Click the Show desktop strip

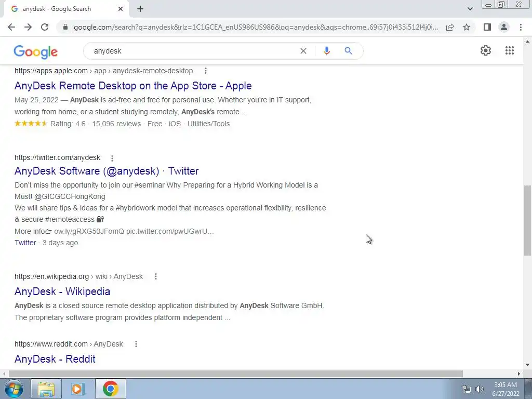point(528,389)
